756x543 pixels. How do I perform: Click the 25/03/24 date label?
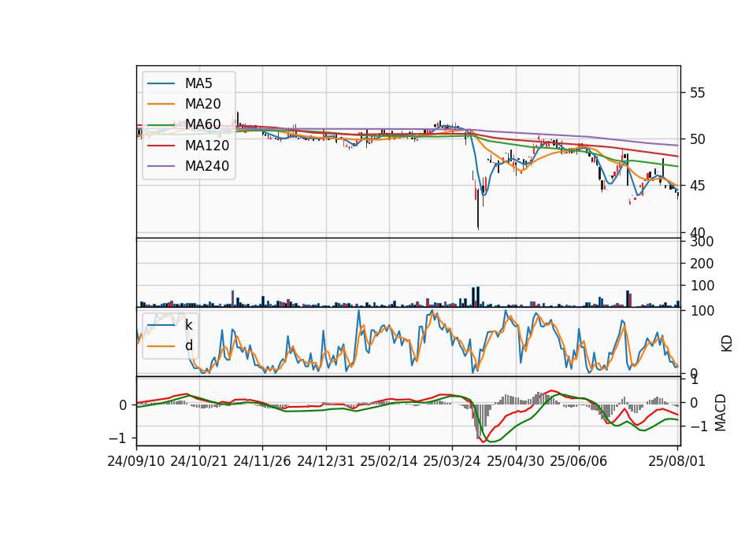pyautogui.click(x=452, y=461)
